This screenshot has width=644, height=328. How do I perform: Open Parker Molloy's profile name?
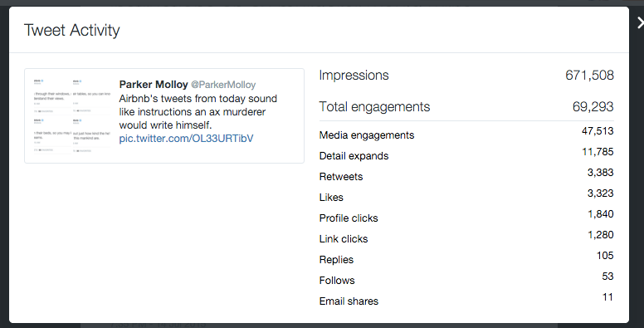pos(154,85)
